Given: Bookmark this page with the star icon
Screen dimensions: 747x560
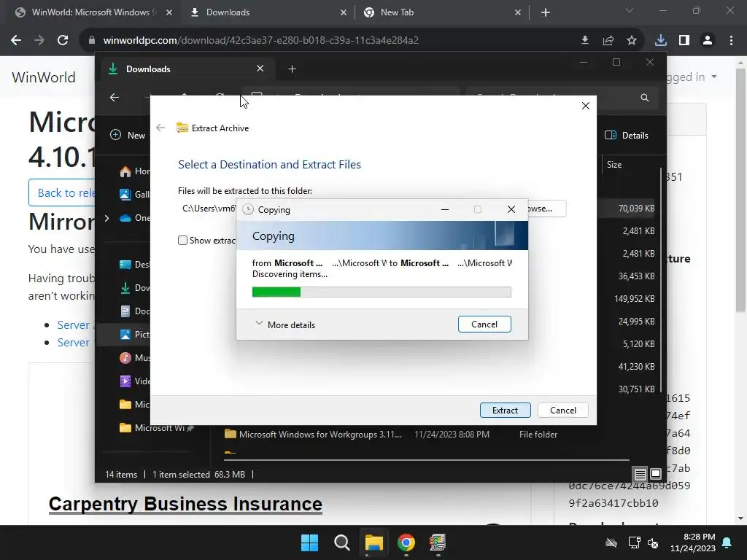Looking at the screenshot, I should pyautogui.click(x=632, y=41).
